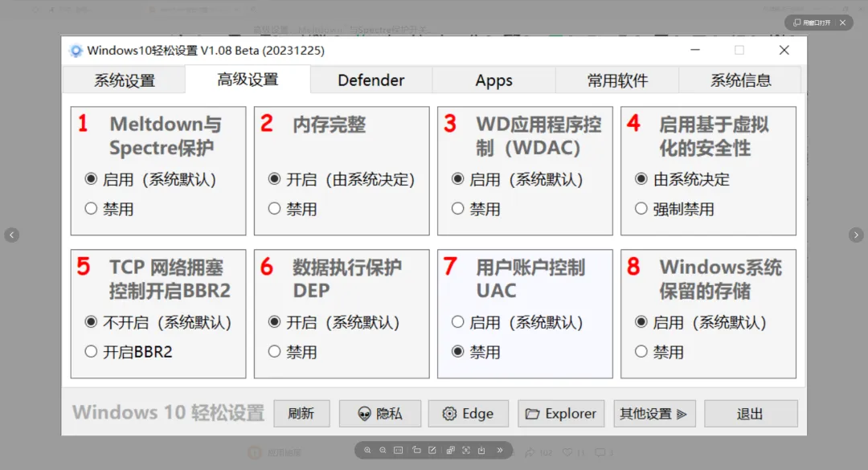
Task: Save the image with the download icon
Action: click(x=481, y=450)
